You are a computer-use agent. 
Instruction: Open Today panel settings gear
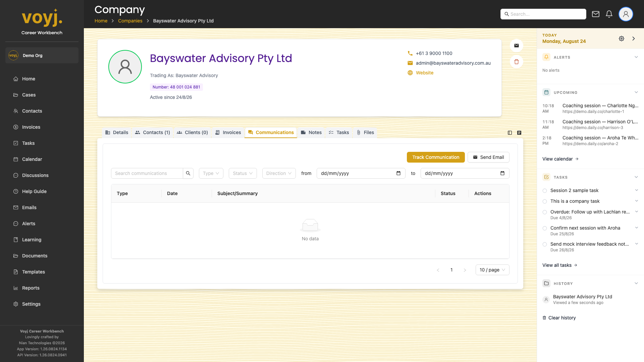[x=622, y=39]
